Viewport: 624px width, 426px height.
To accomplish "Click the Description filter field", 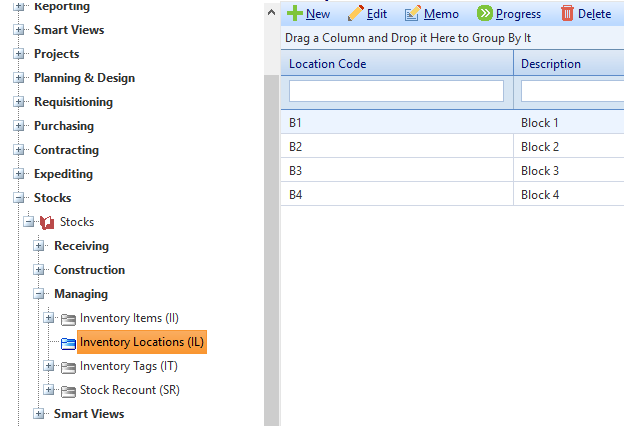I will tap(572, 91).
